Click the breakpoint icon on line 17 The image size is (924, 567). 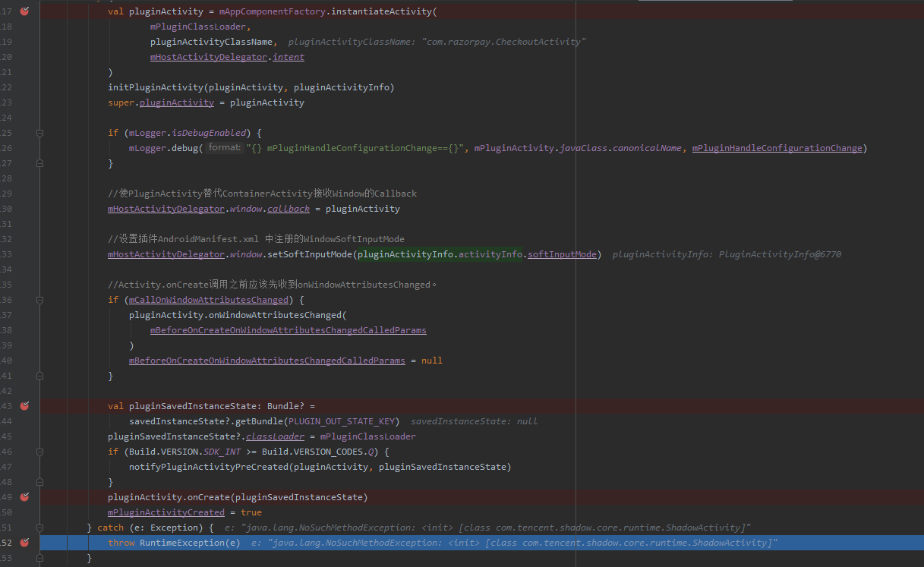click(25, 11)
